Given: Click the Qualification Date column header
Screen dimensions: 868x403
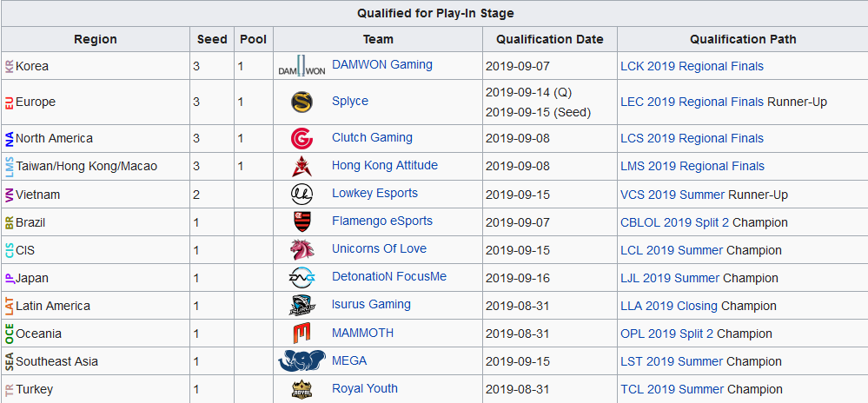Looking at the screenshot, I should 549,39.
